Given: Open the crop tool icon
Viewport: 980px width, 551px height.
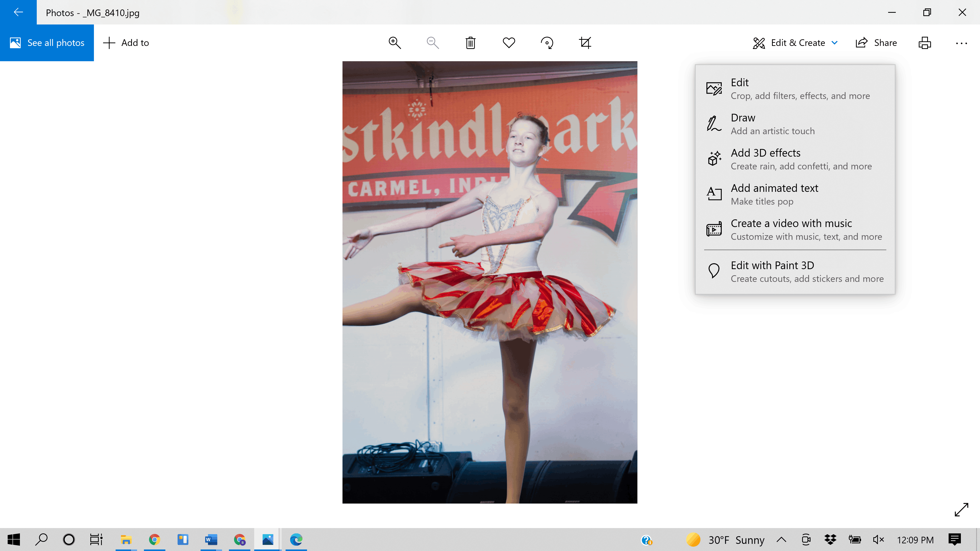Looking at the screenshot, I should (585, 43).
